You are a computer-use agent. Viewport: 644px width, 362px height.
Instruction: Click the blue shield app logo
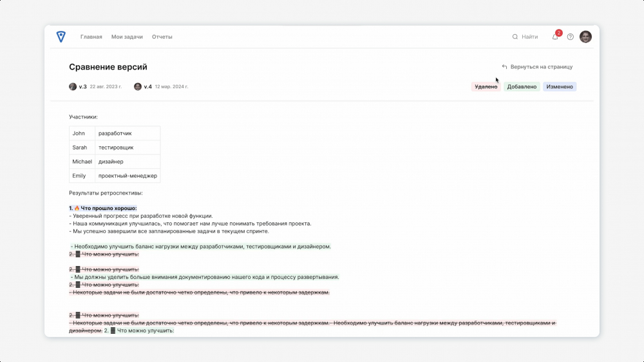(61, 37)
